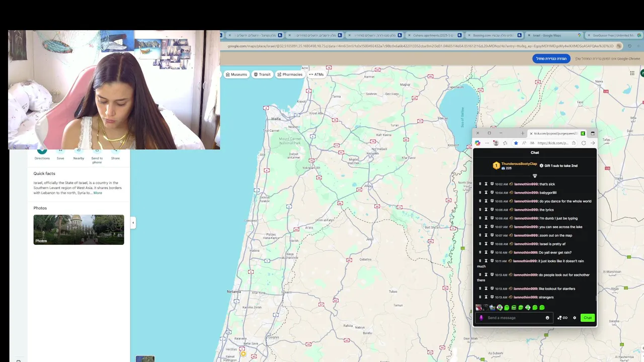Refresh the Kick chat popout page
This screenshot has width=644, height=362.
tap(584, 143)
